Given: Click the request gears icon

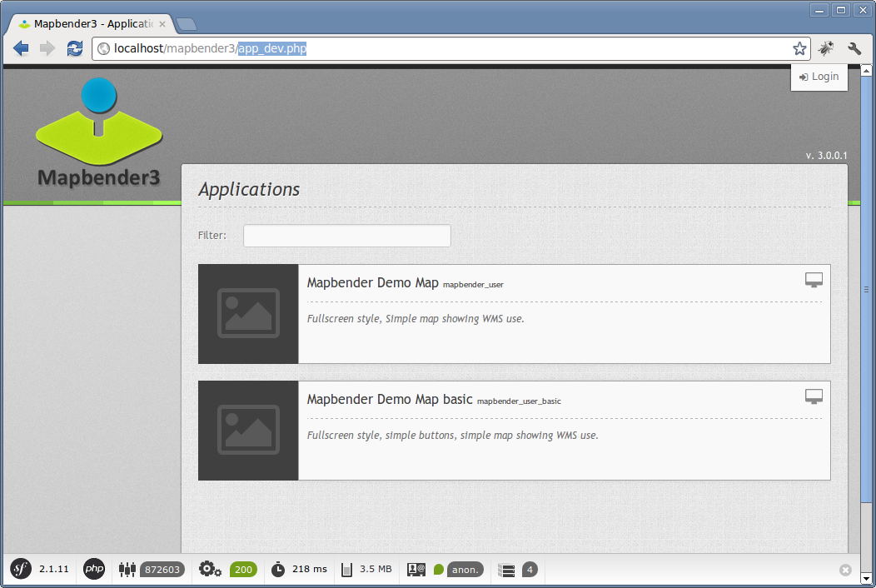Looking at the screenshot, I should [x=210, y=570].
